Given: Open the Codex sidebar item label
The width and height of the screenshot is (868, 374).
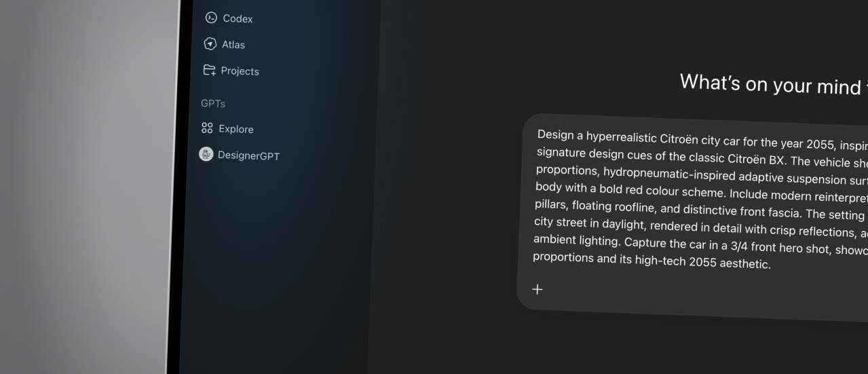Looking at the screenshot, I should (x=238, y=19).
